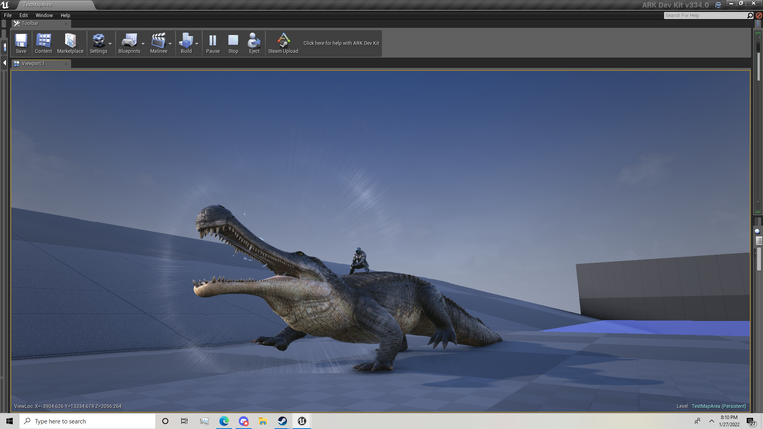Click the taskbar clock and date
The image size is (763, 429).
pos(729,421)
